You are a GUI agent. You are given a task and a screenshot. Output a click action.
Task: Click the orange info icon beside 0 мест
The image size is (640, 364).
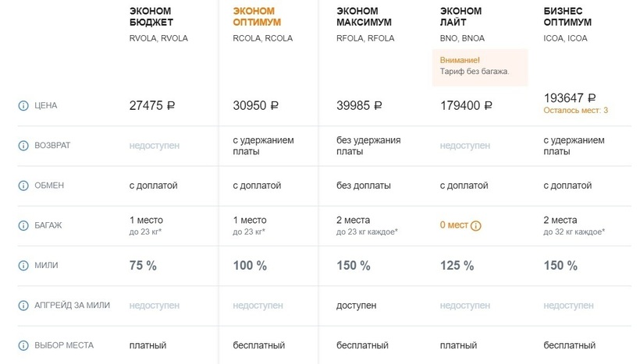tap(476, 226)
